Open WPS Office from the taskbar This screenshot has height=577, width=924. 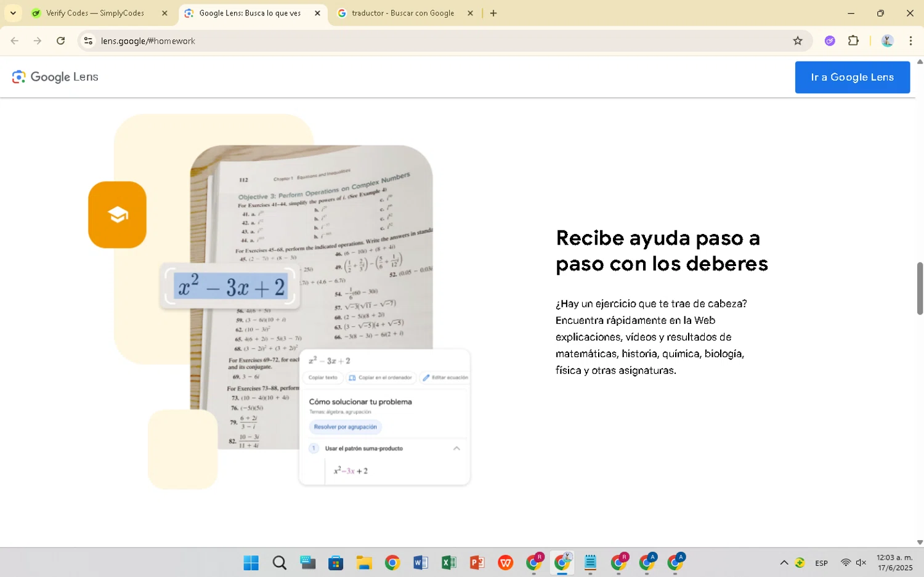coord(506,563)
